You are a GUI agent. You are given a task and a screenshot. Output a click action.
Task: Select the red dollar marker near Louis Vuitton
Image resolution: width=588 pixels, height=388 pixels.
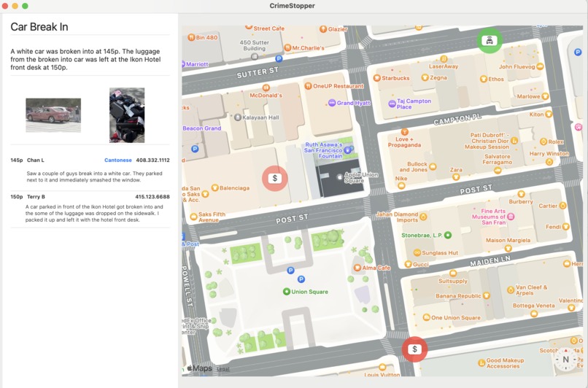coord(414,349)
